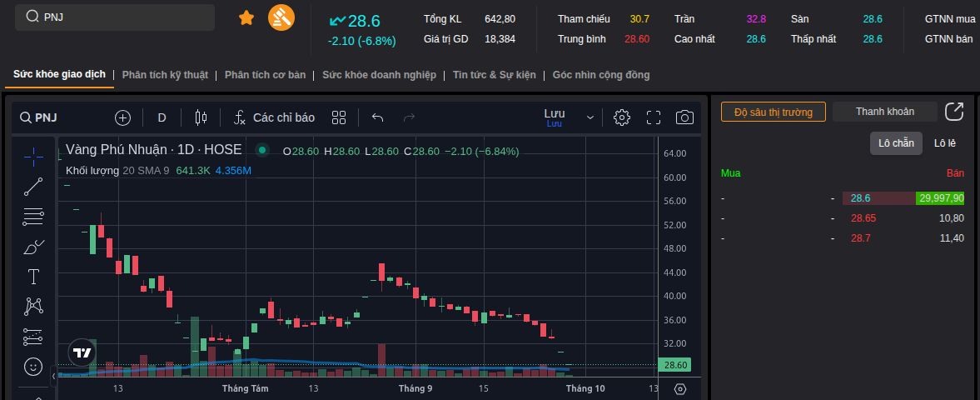980x400 pixels.
Task: Open market depth panel in new window
Action: click(x=953, y=112)
